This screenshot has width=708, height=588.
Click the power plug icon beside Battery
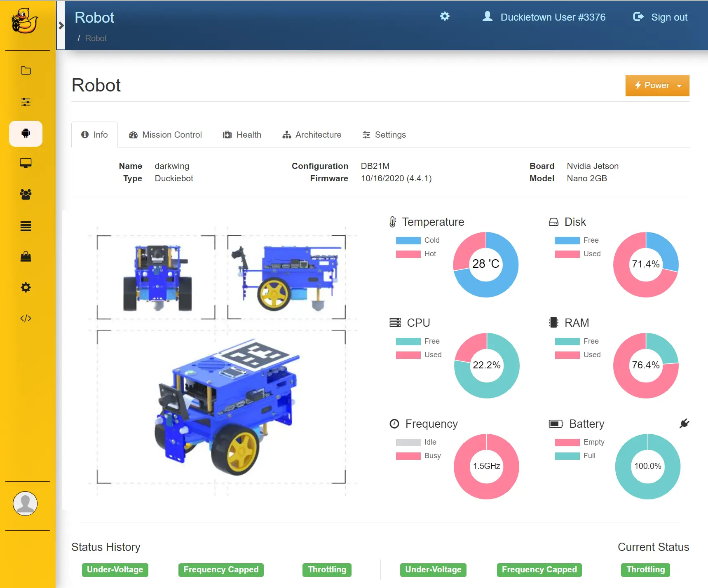(685, 423)
